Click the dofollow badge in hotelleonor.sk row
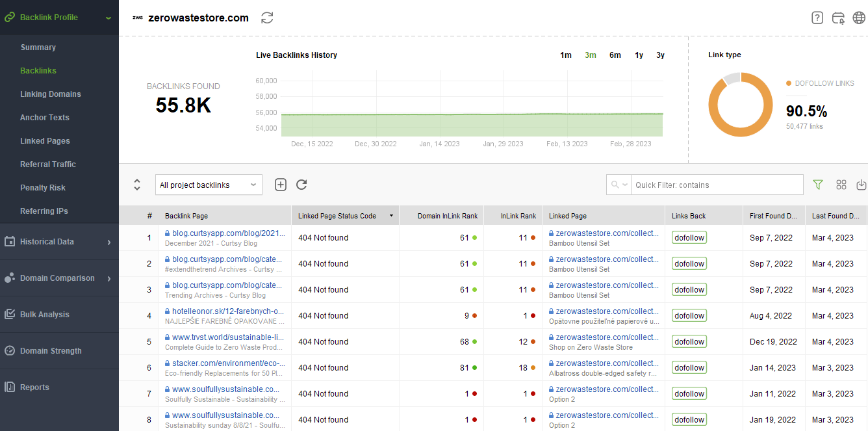The height and width of the screenshot is (431, 868). coord(689,316)
